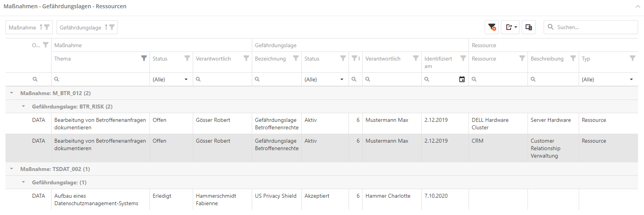The height and width of the screenshot is (215, 644).
Task: Open the calendar picker for Identifiziert am
Action: [462, 79]
